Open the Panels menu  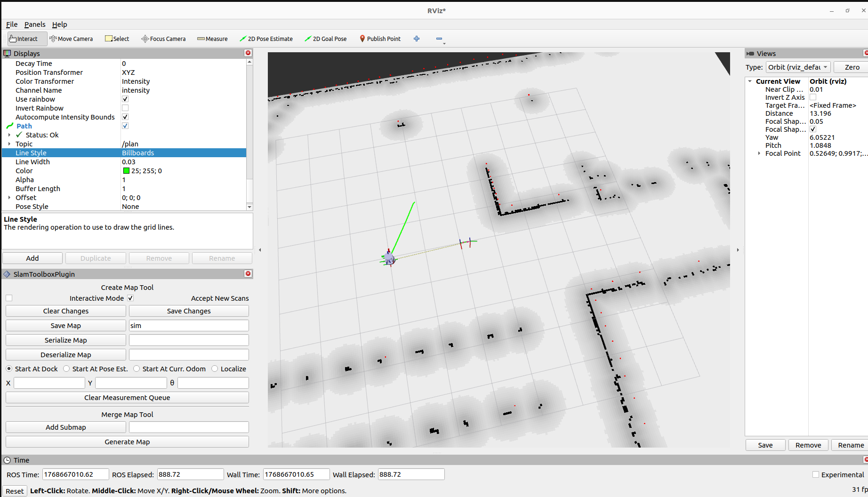click(x=35, y=24)
